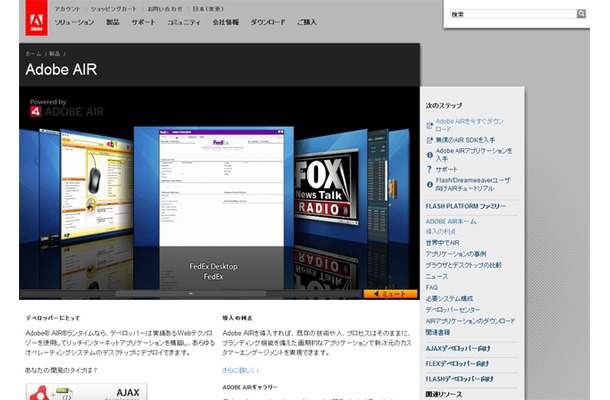
Task: Click the question mark icon beside サポート
Action: point(429,169)
